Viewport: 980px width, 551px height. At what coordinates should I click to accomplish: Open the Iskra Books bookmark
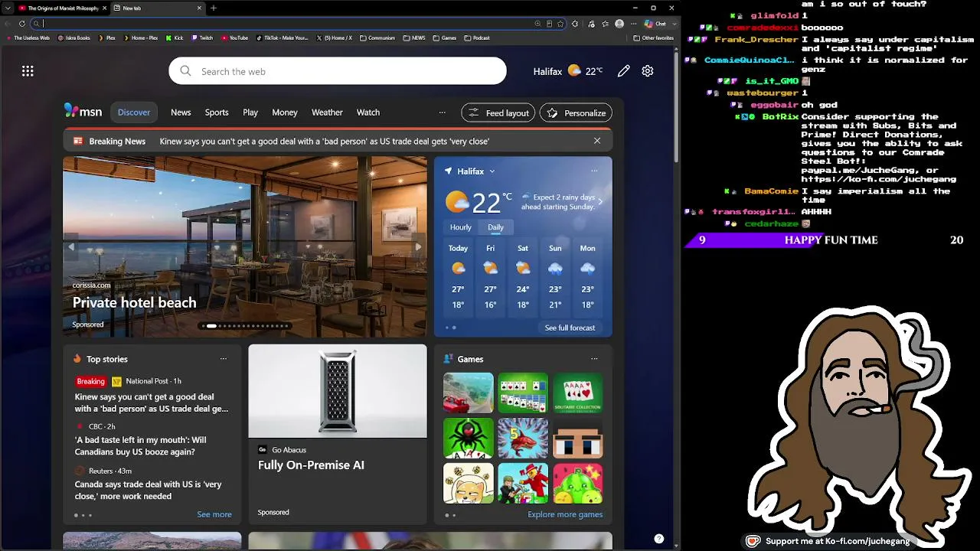coord(74,37)
